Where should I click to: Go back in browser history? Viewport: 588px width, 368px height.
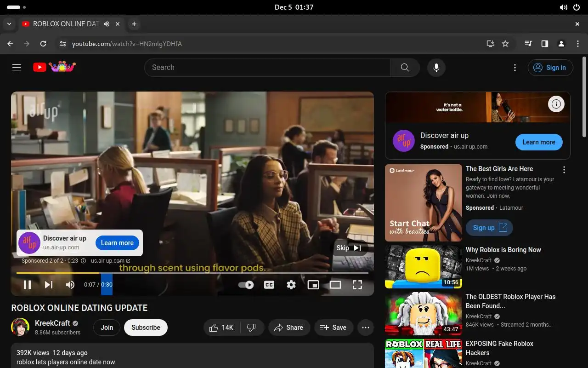click(x=10, y=44)
